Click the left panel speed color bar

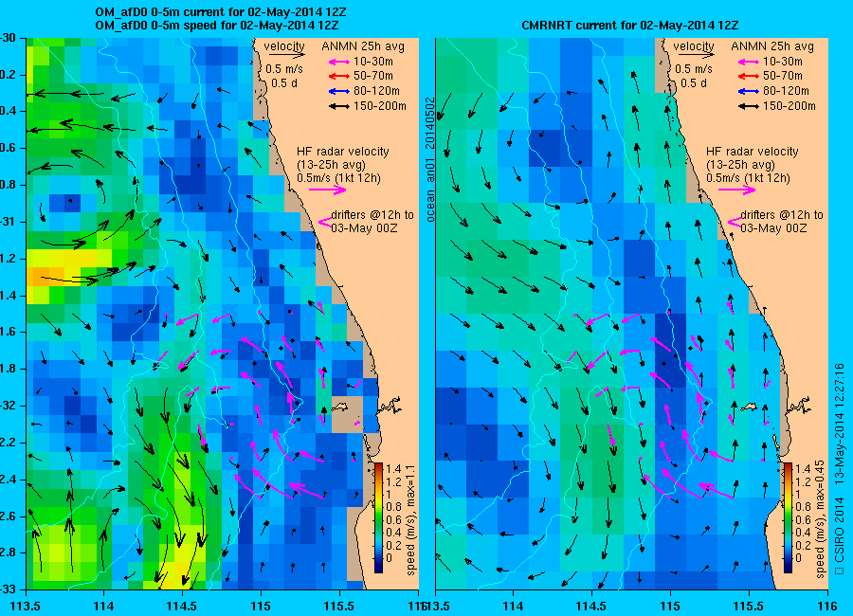(x=378, y=517)
